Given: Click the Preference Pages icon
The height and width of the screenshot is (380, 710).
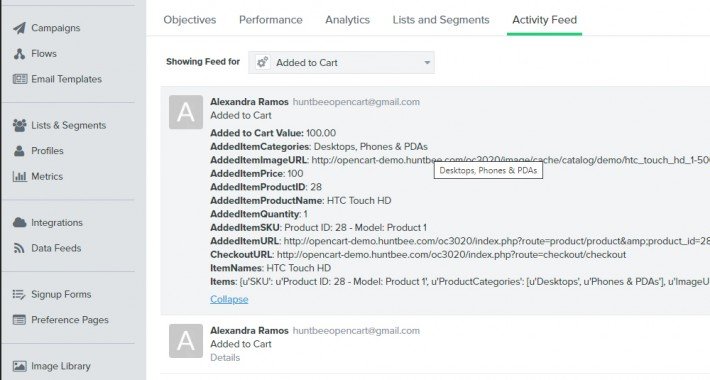Looking at the screenshot, I should (19, 320).
